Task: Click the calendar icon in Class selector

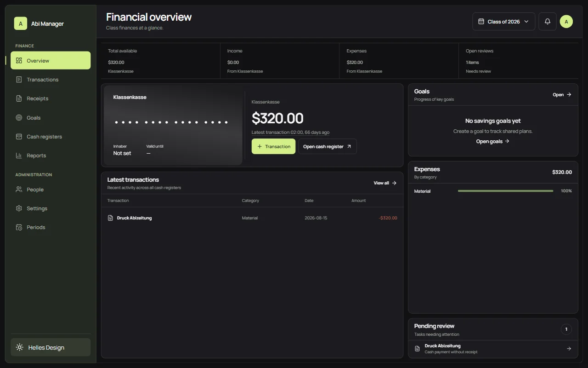Action: click(x=481, y=22)
